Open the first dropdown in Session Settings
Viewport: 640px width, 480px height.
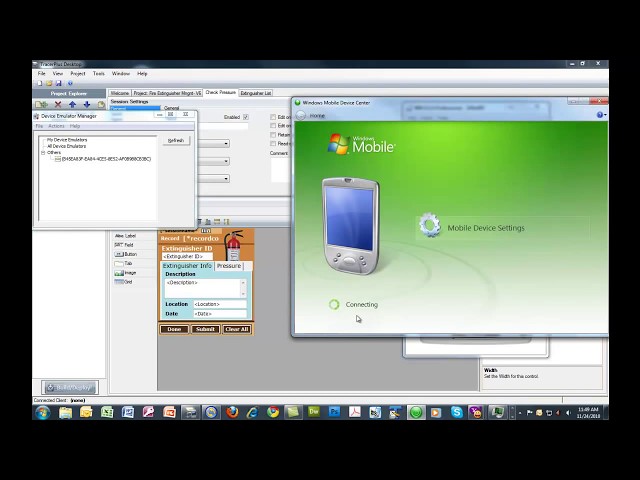click(x=226, y=144)
